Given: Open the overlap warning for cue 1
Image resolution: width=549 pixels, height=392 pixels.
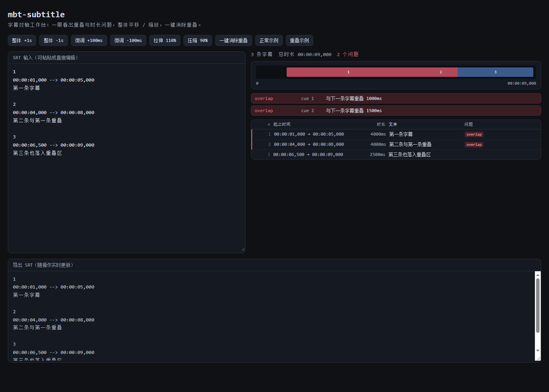Looking at the screenshot, I should 396,98.
